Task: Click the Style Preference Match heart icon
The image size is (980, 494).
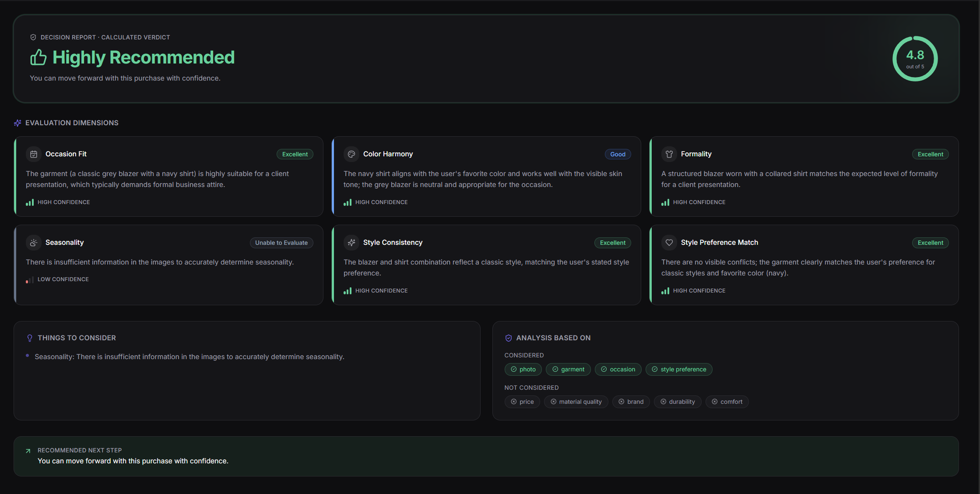Action: (669, 243)
